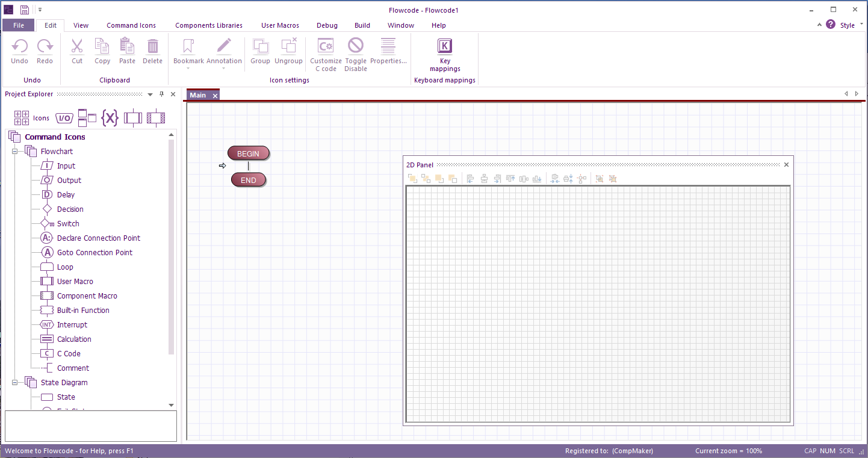Switch to the View ribbon tab

81,25
